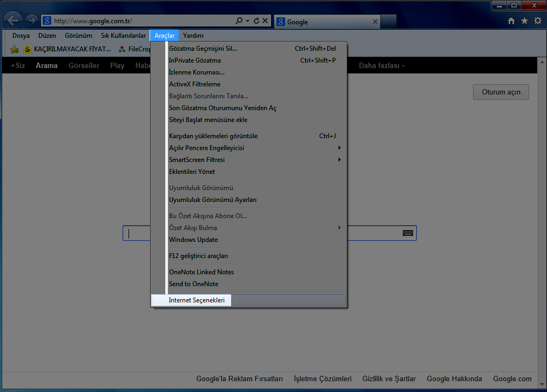Viewport: 547px width, 392px height.
Task: Open F12 geliştirici araçları
Action: 249,256
